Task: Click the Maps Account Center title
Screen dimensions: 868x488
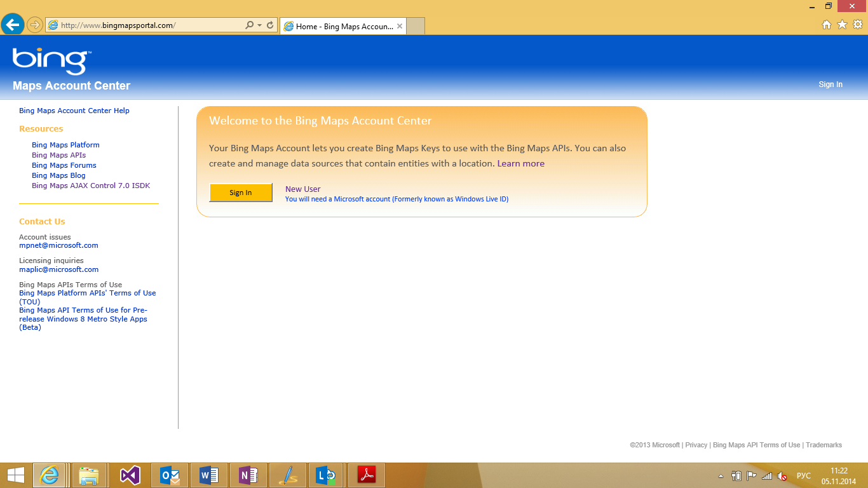Action: pyautogui.click(x=71, y=86)
